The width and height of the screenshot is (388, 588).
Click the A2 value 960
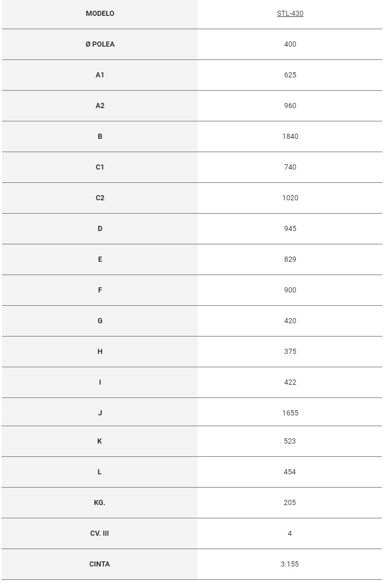(290, 106)
